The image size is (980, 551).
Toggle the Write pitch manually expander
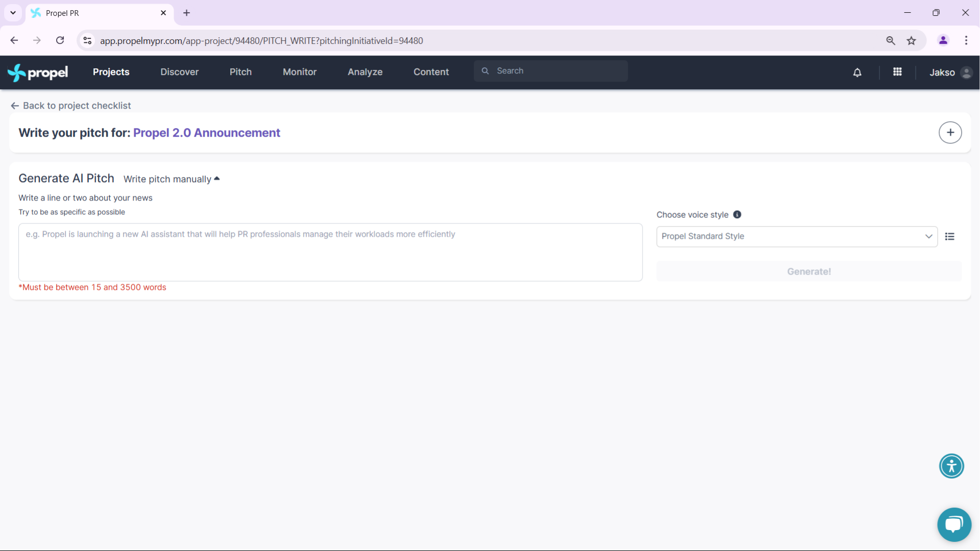[x=171, y=179]
